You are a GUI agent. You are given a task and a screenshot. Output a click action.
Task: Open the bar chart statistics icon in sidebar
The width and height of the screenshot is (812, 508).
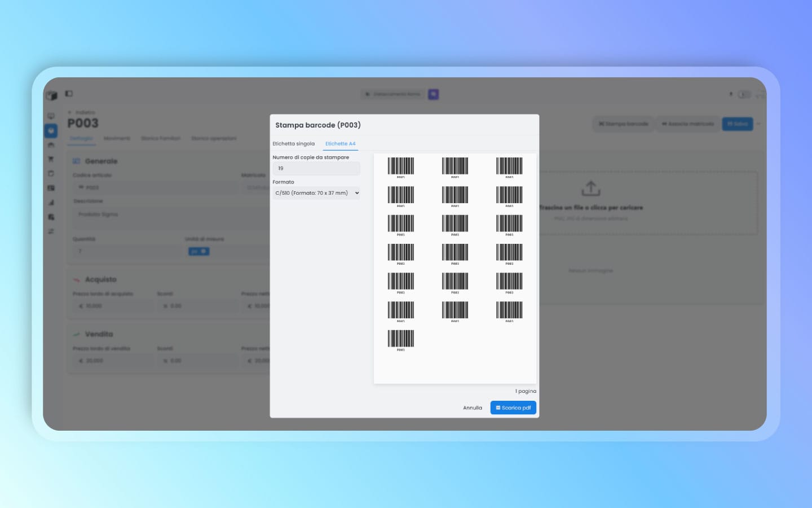(51, 203)
